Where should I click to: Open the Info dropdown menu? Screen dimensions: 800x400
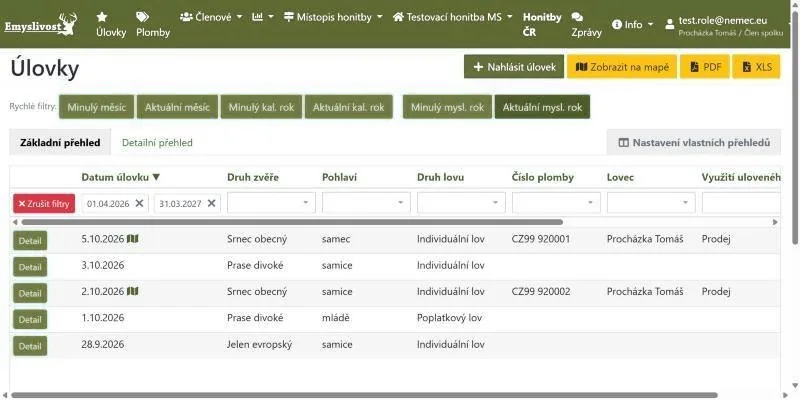click(x=633, y=24)
